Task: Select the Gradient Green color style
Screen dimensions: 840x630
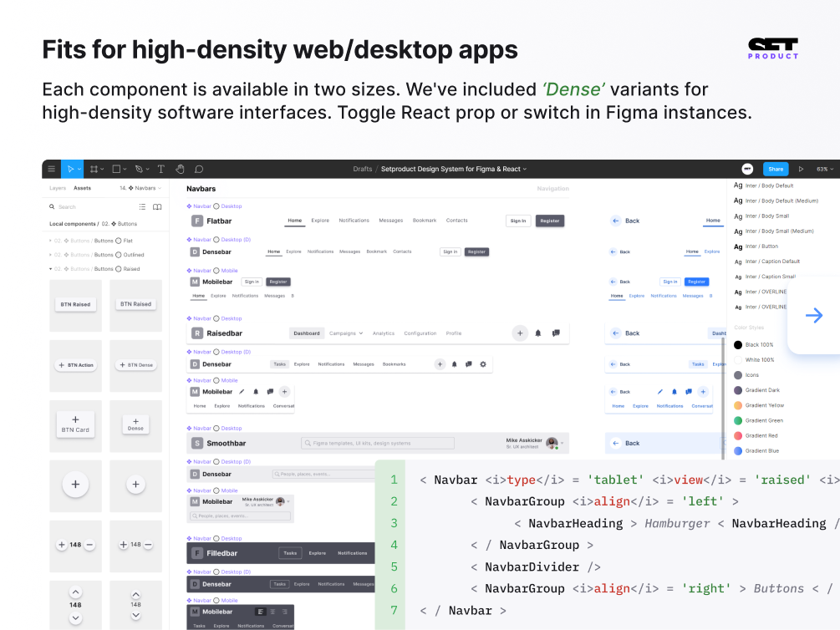Action: tap(759, 420)
